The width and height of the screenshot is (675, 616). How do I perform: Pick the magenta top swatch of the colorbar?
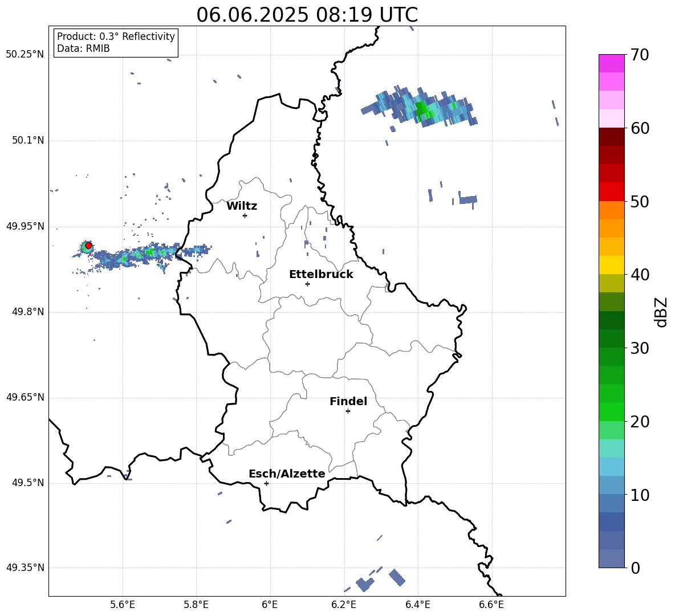pyautogui.click(x=611, y=64)
